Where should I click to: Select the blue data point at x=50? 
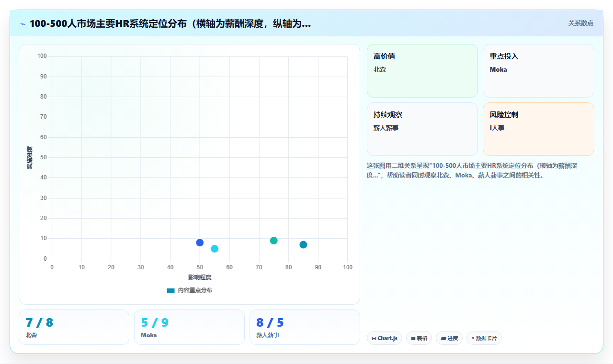point(200,243)
